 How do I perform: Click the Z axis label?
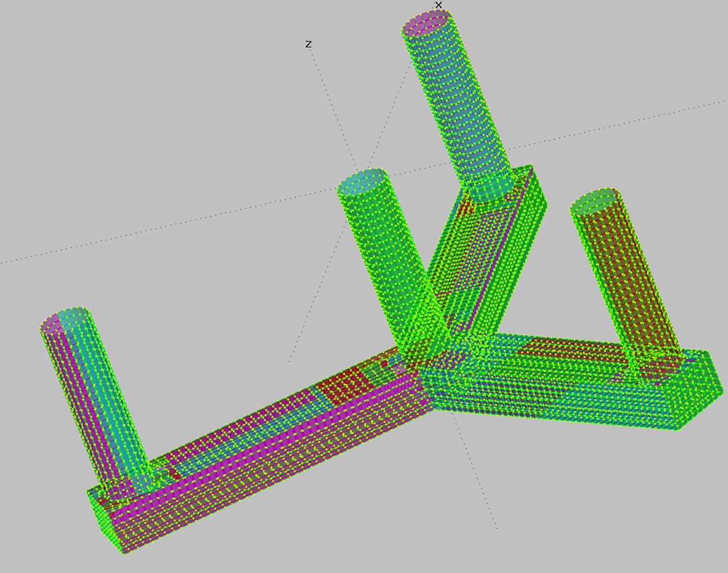pyautogui.click(x=309, y=44)
